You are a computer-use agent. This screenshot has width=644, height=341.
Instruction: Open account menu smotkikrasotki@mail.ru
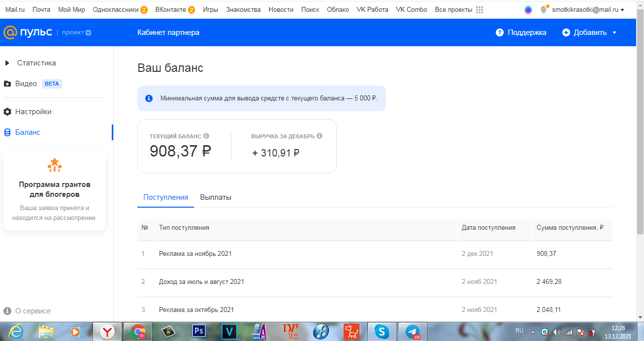[x=588, y=9]
